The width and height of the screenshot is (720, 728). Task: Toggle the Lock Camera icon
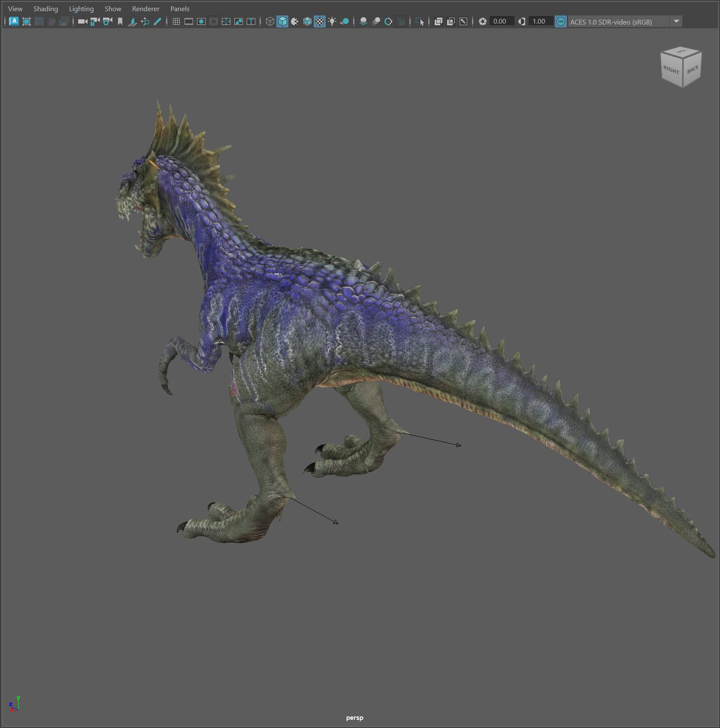tap(95, 21)
